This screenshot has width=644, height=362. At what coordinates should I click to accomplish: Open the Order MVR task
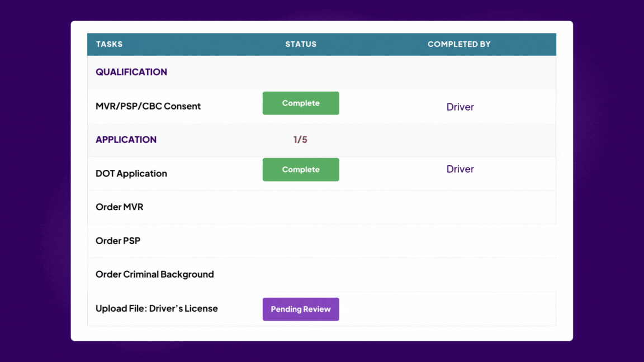click(x=120, y=207)
